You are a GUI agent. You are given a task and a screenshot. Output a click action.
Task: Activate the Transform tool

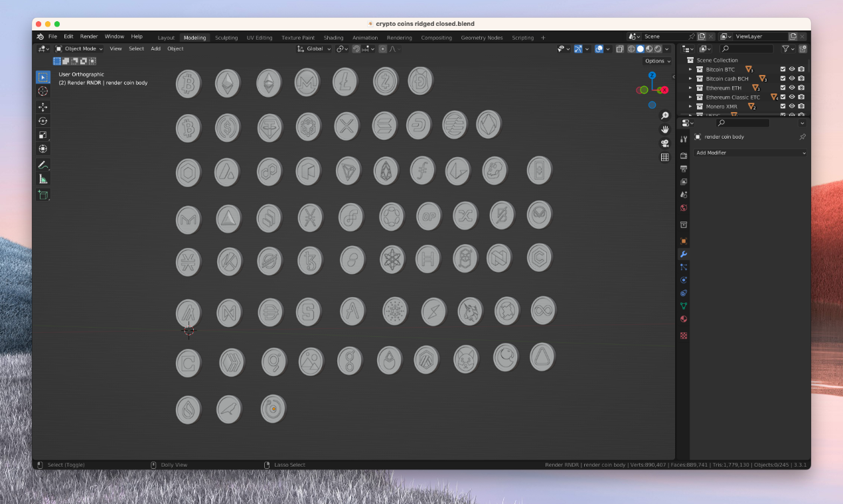pyautogui.click(x=43, y=149)
